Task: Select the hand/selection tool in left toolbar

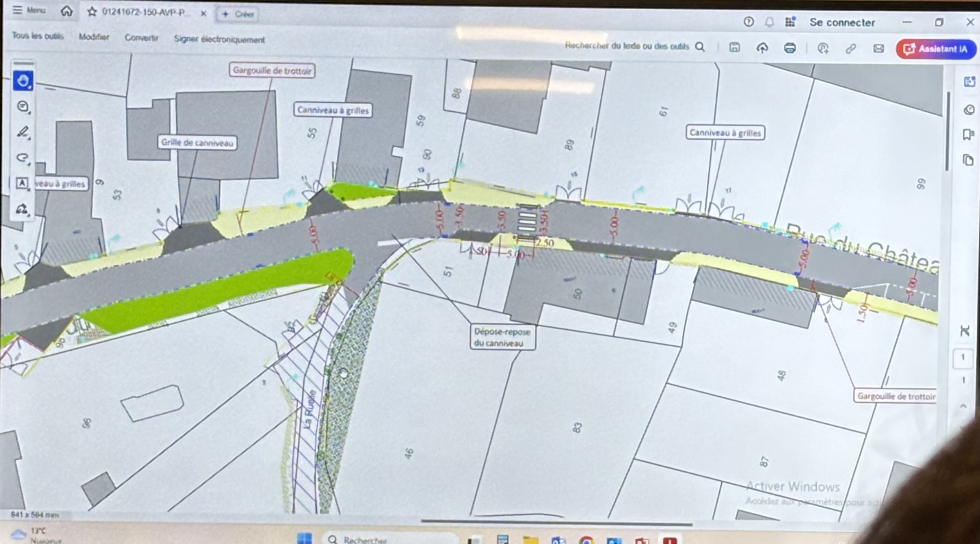Action: click(x=23, y=81)
